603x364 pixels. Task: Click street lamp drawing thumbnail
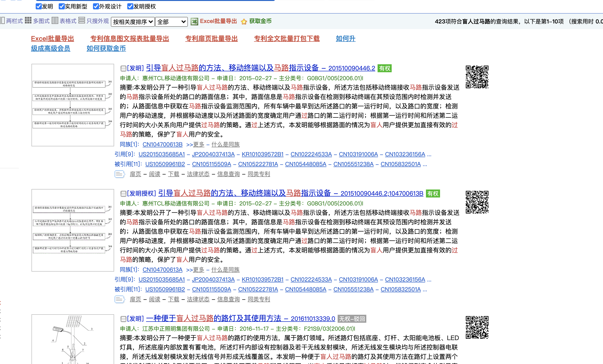[73, 339]
